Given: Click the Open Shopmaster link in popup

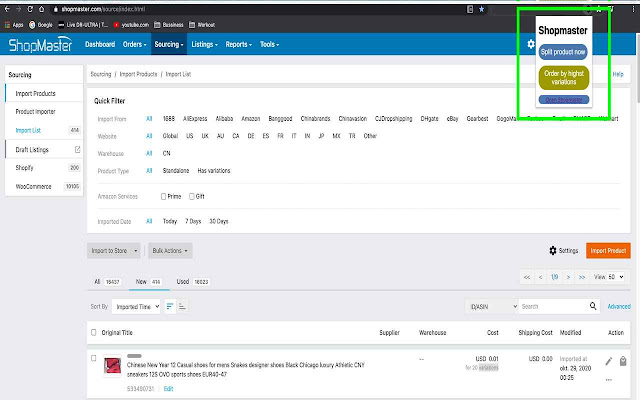Looking at the screenshot, I should click(564, 100).
